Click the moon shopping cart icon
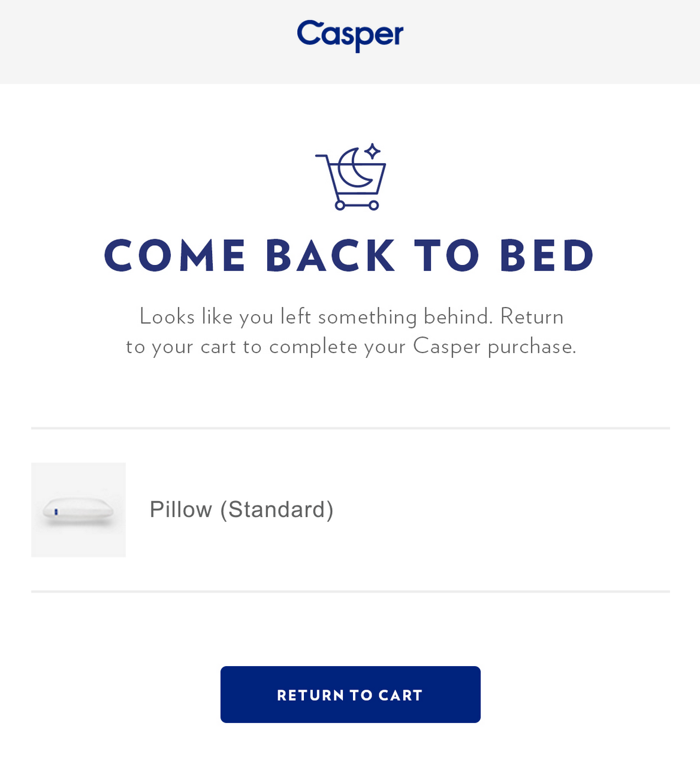This screenshot has height=783, width=700. point(351,177)
